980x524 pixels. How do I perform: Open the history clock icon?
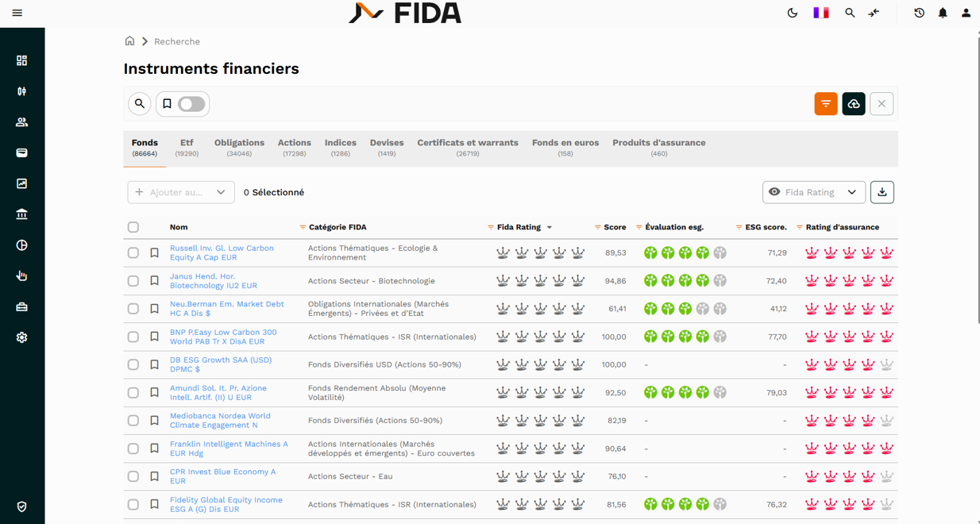(919, 13)
